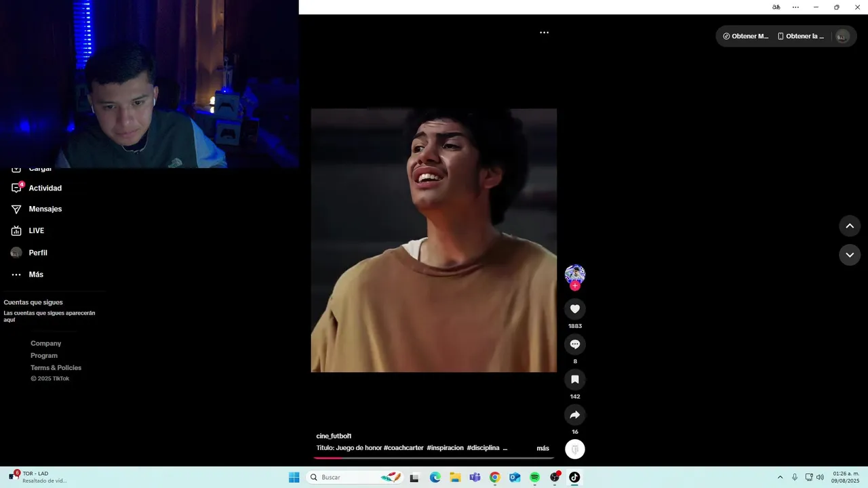Save the video with bookmark icon
This screenshot has width=868, height=488.
[x=575, y=380]
